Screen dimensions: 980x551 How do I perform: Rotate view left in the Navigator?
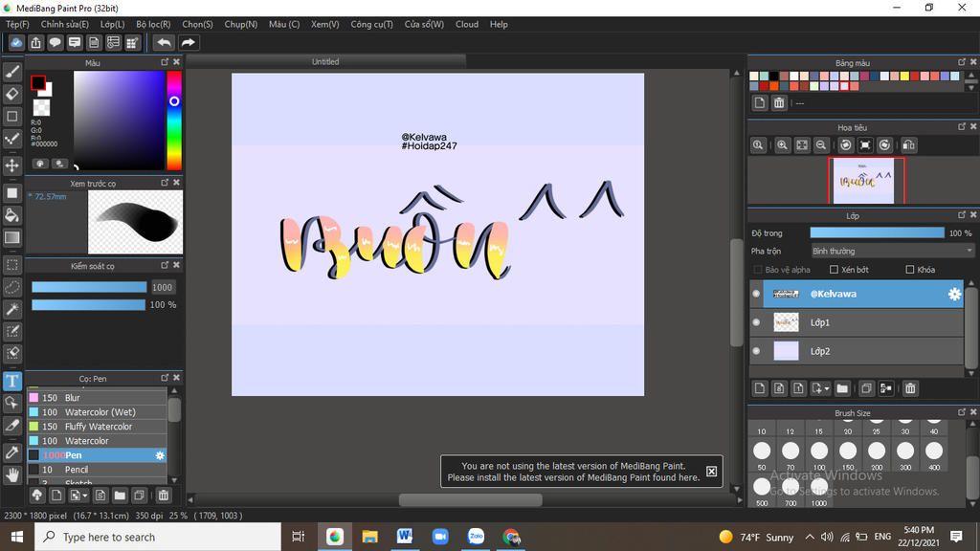(846, 145)
